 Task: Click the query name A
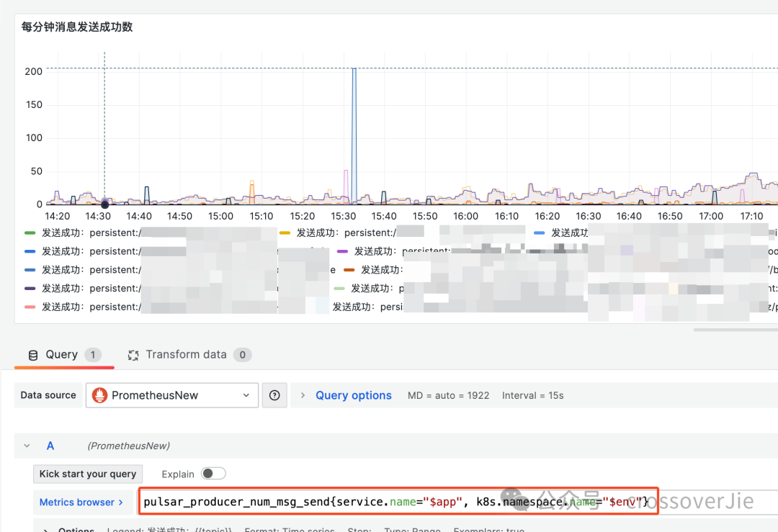pyautogui.click(x=50, y=446)
